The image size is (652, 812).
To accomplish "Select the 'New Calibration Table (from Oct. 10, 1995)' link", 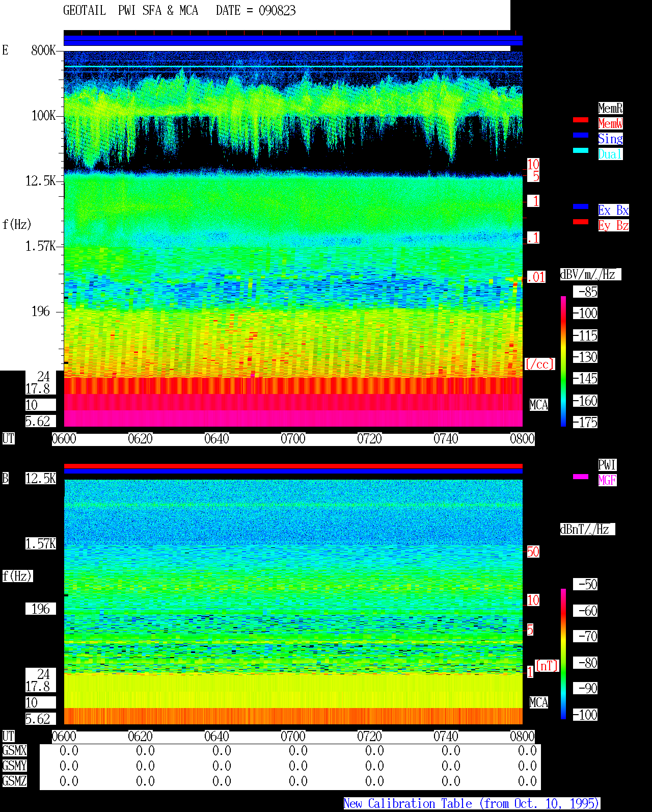I will pyautogui.click(x=472, y=804).
